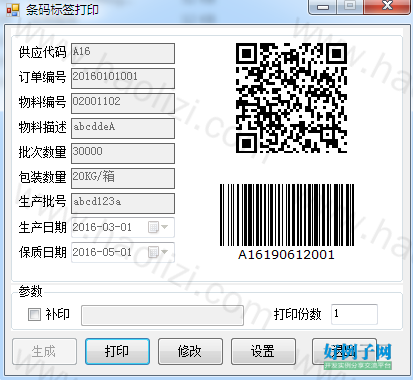Focus the 物料描述 field abcddeA
Screen dimensions: 413x380
123,128
